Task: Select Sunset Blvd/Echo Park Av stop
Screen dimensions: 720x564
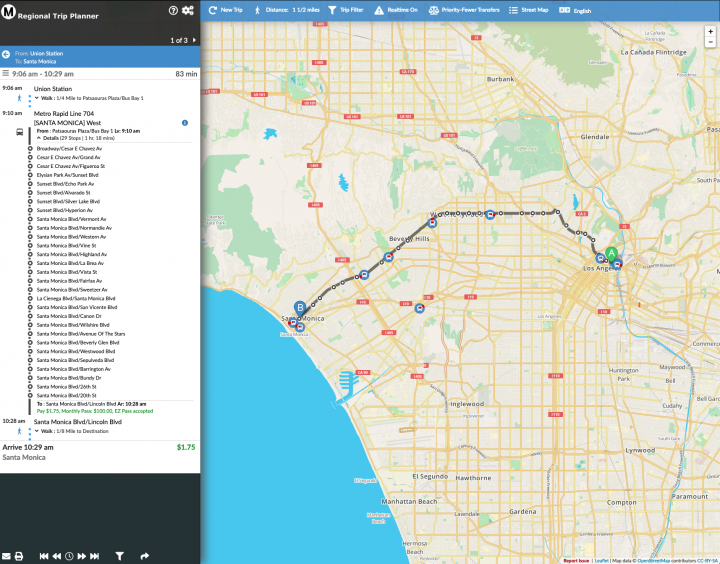Action: [65, 184]
